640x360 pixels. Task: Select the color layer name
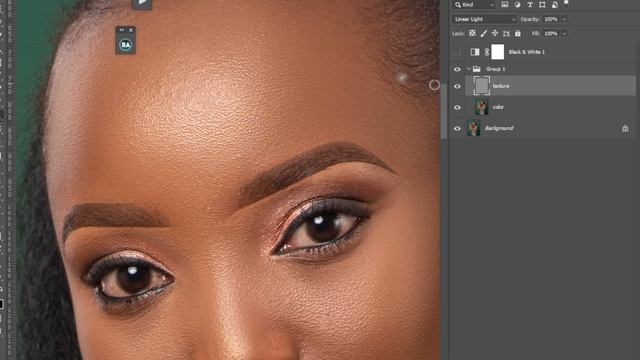click(498, 107)
